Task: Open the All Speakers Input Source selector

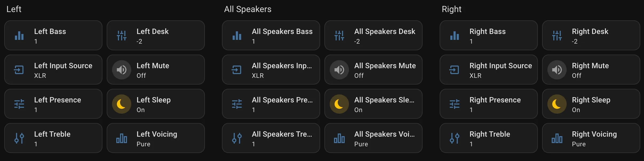Action: click(281, 70)
